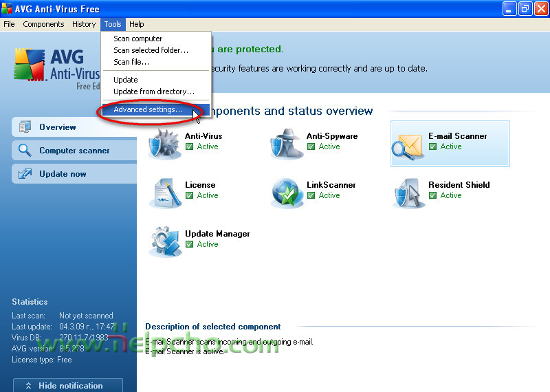Select the Resident Shield icon
This screenshot has height=392, width=550.
point(408,193)
